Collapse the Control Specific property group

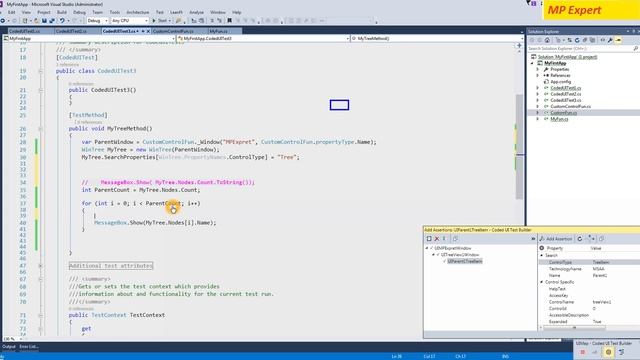click(x=542, y=282)
